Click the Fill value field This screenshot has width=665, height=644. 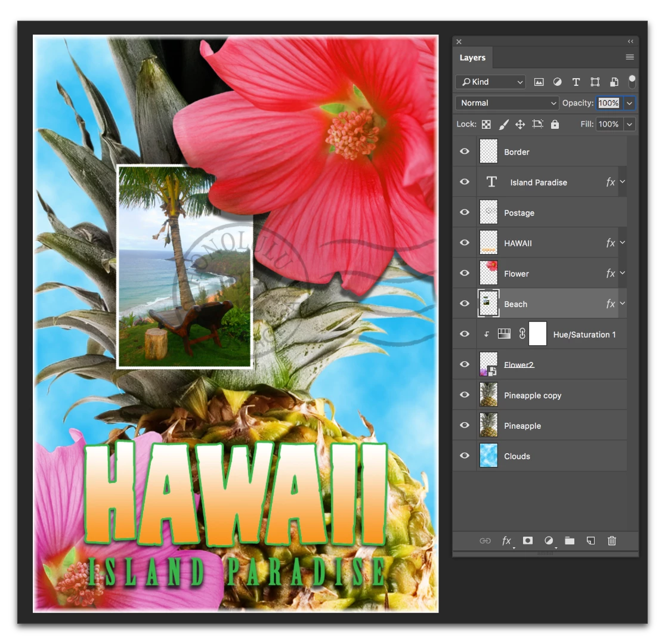608,124
